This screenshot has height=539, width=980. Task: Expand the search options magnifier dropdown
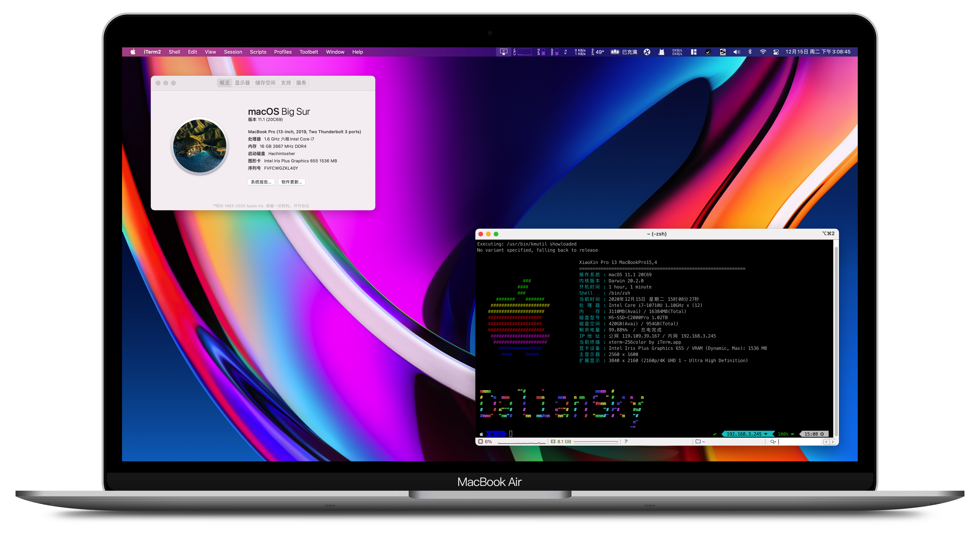tap(773, 442)
